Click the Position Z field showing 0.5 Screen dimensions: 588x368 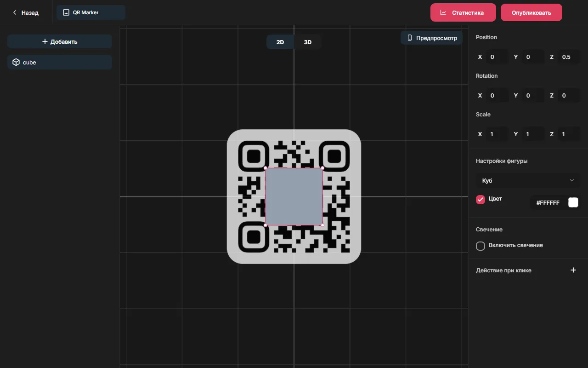(569, 57)
